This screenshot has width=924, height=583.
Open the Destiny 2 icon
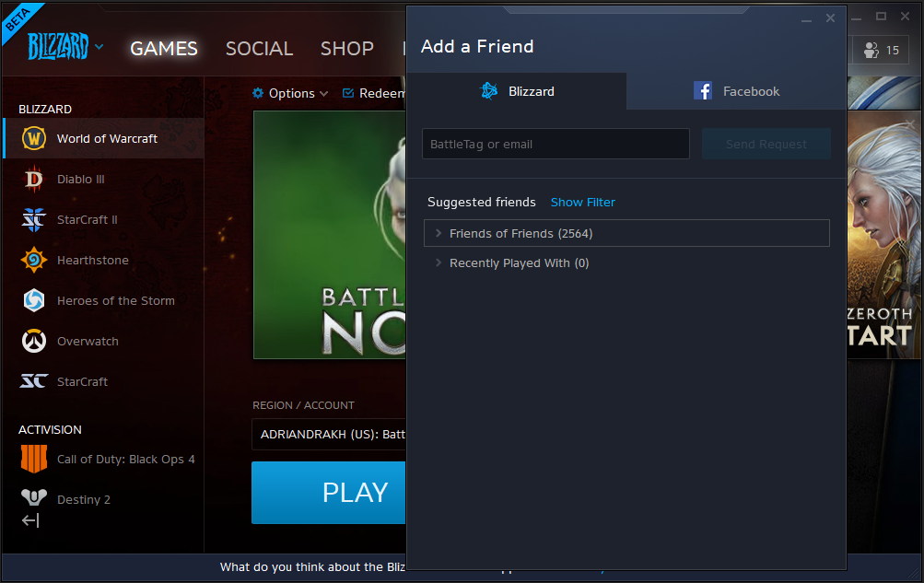(x=33, y=497)
